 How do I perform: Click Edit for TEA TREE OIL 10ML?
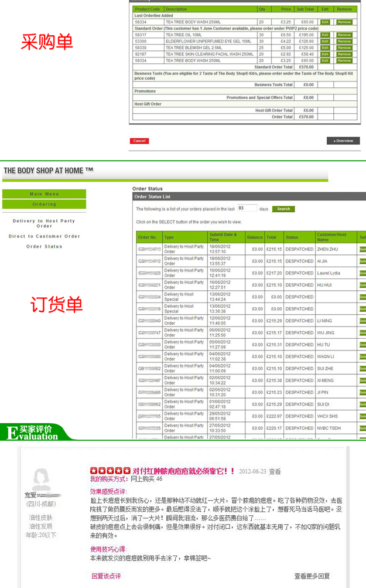pyautogui.click(x=325, y=35)
